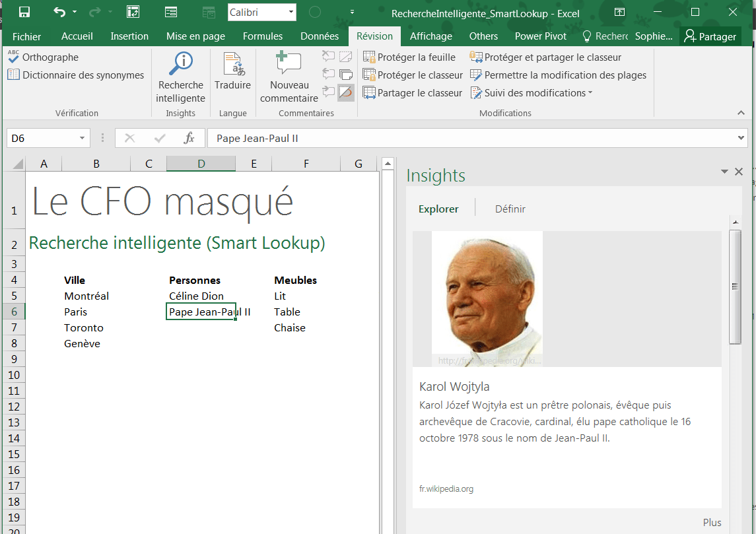The width and height of the screenshot is (756, 534).
Task: Open Recherche intelligente smart lookup
Action: pos(180,78)
